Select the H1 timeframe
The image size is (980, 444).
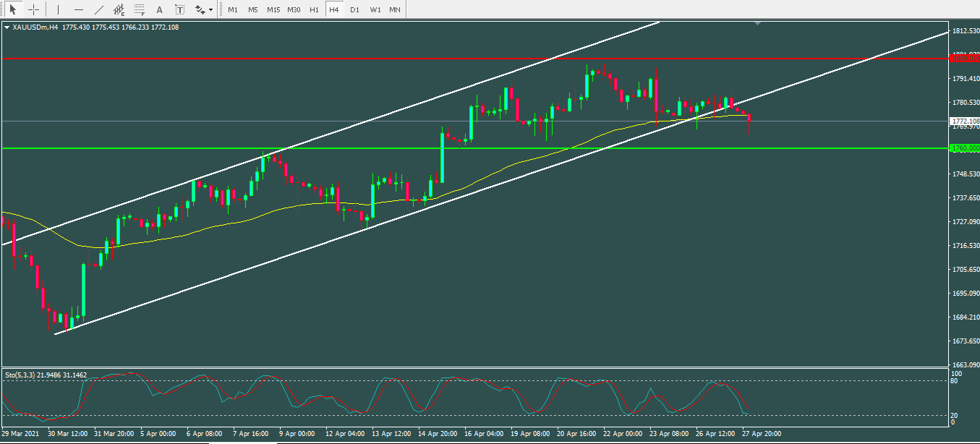coord(313,10)
